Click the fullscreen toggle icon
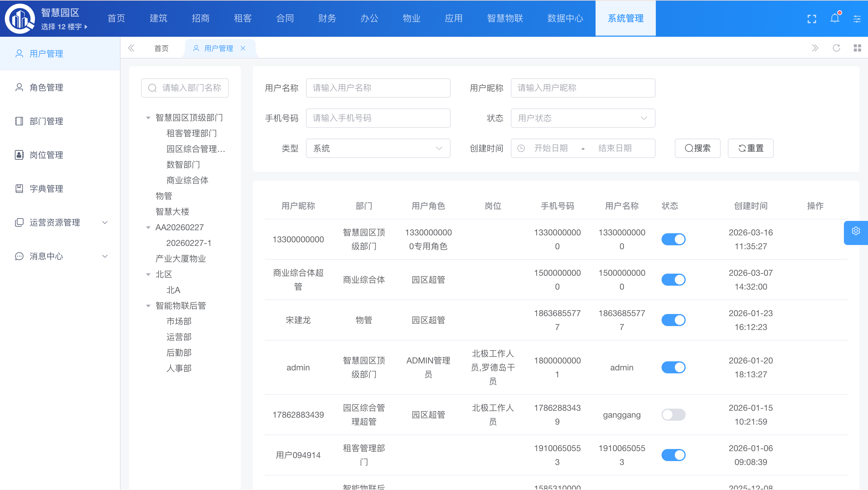The height and width of the screenshot is (490, 868). point(812,19)
